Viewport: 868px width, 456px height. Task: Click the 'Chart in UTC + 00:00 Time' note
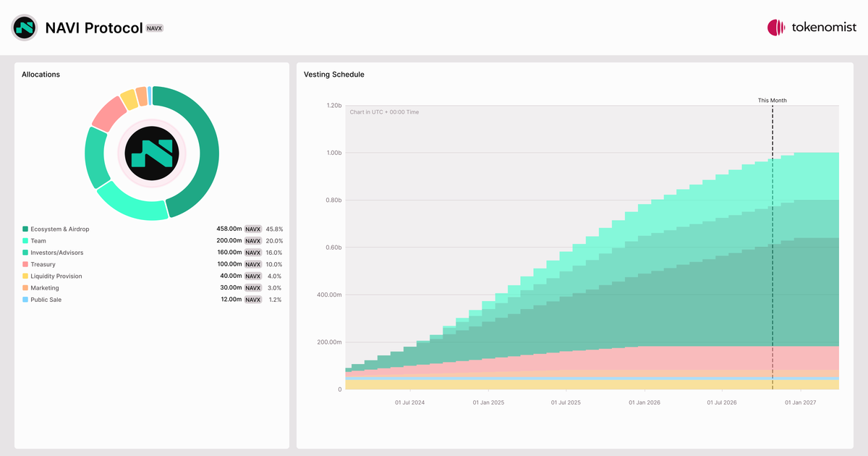coord(384,112)
